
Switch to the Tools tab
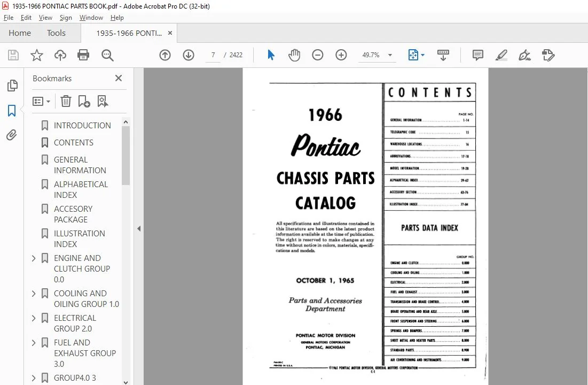56,33
